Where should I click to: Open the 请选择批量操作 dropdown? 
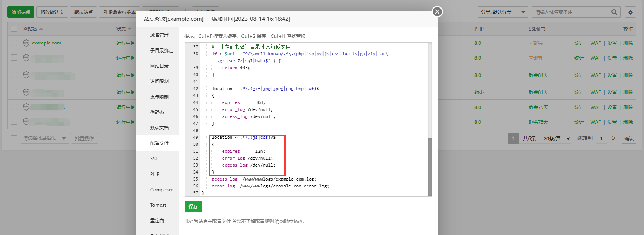pyautogui.click(x=45, y=138)
